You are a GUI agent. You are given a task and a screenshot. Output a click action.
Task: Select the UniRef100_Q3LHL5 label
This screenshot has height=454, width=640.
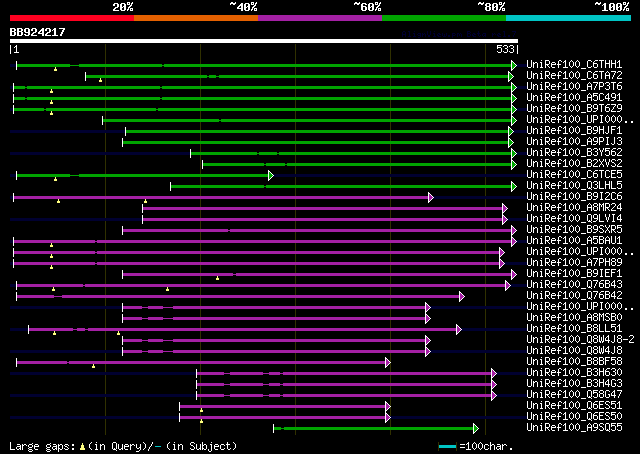[574, 186]
